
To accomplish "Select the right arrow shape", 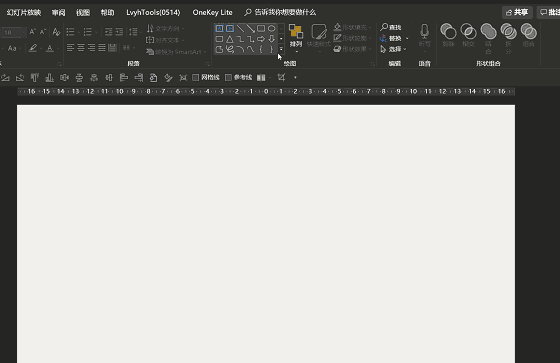I will click(x=261, y=39).
